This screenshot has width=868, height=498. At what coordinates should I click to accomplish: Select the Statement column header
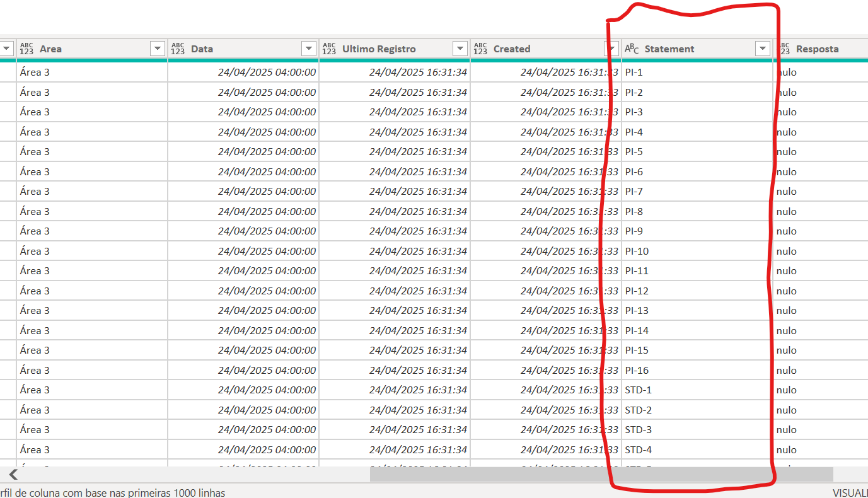coord(697,49)
